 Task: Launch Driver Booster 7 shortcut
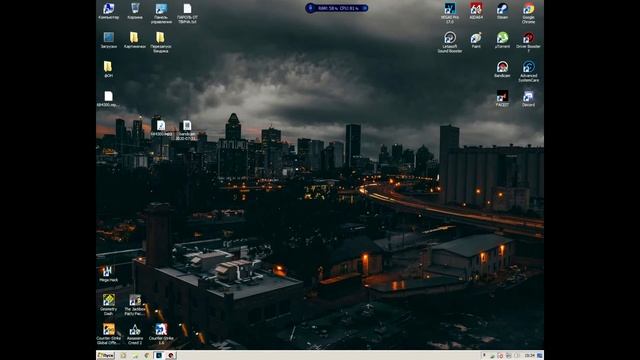point(529,42)
